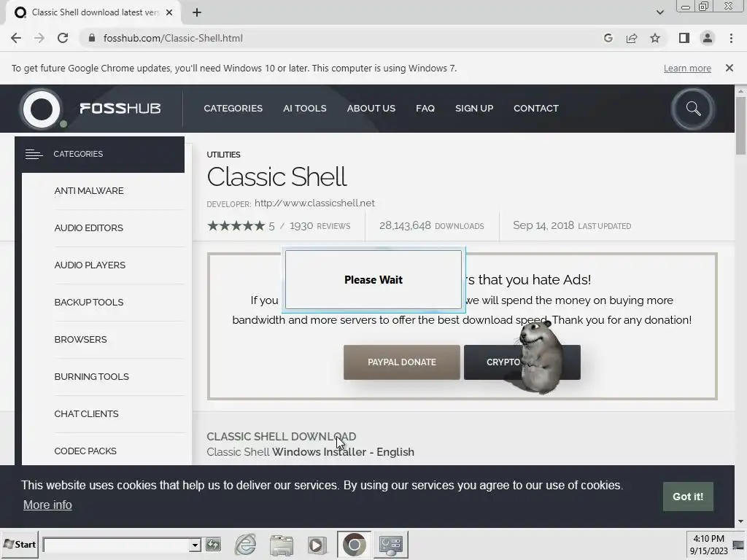Open the Chrome profile avatar
Viewport: 747px width, 560px height.
point(708,38)
